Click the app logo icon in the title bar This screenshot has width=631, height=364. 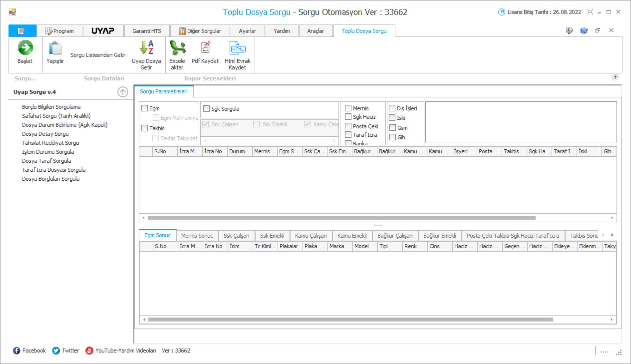click(x=13, y=12)
